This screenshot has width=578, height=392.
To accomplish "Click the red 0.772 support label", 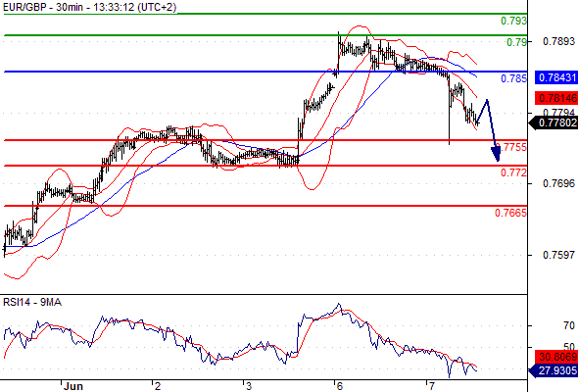I will [x=513, y=172].
